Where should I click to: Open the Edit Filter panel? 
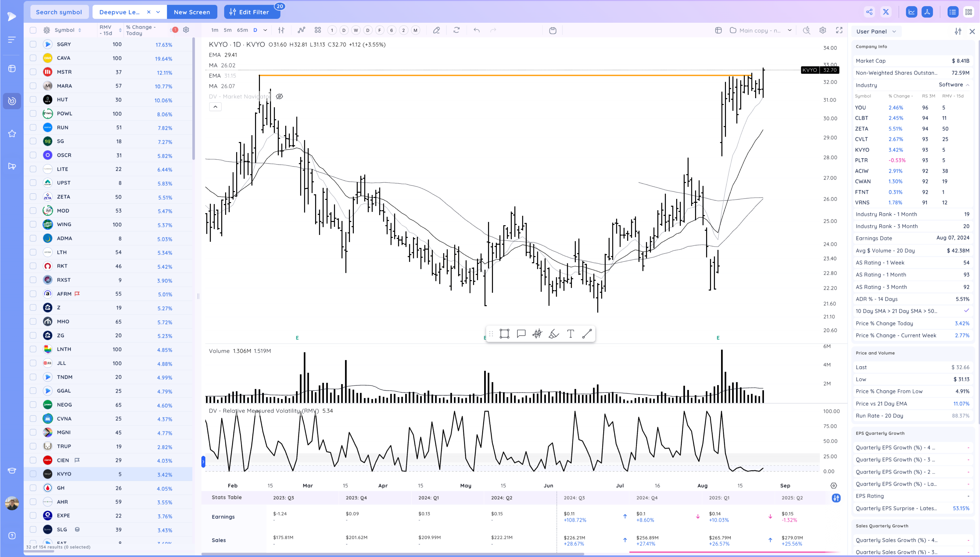tap(252, 12)
